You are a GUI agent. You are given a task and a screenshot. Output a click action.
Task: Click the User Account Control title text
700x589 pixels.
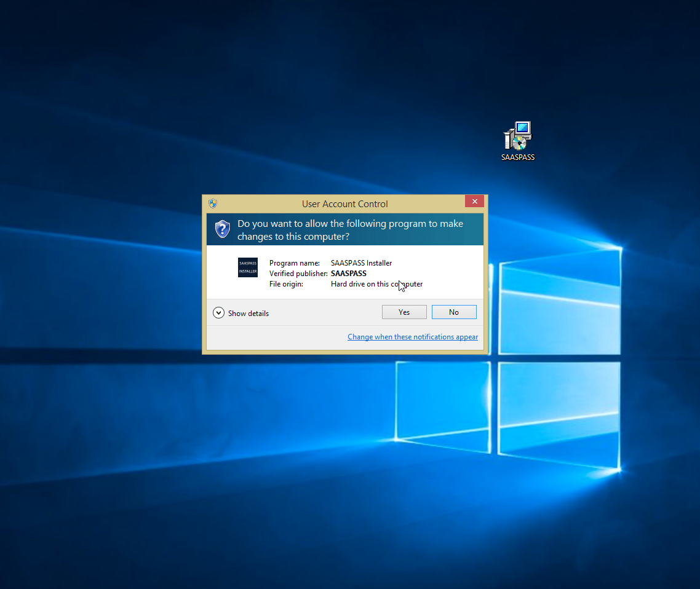(344, 204)
